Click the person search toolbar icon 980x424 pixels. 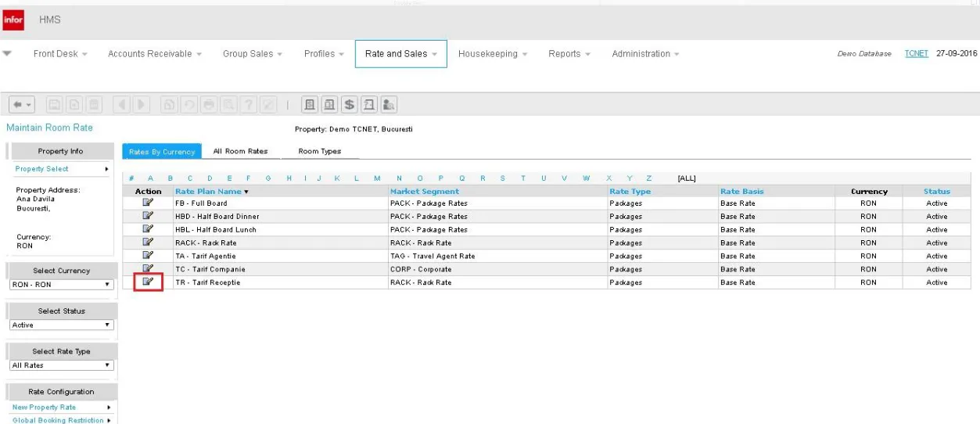pos(389,104)
